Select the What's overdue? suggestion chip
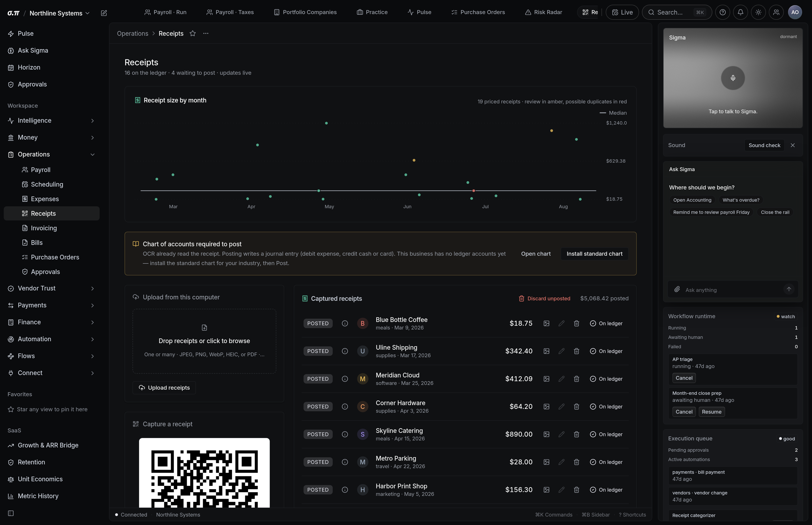The width and height of the screenshot is (812, 525). [741, 200]
